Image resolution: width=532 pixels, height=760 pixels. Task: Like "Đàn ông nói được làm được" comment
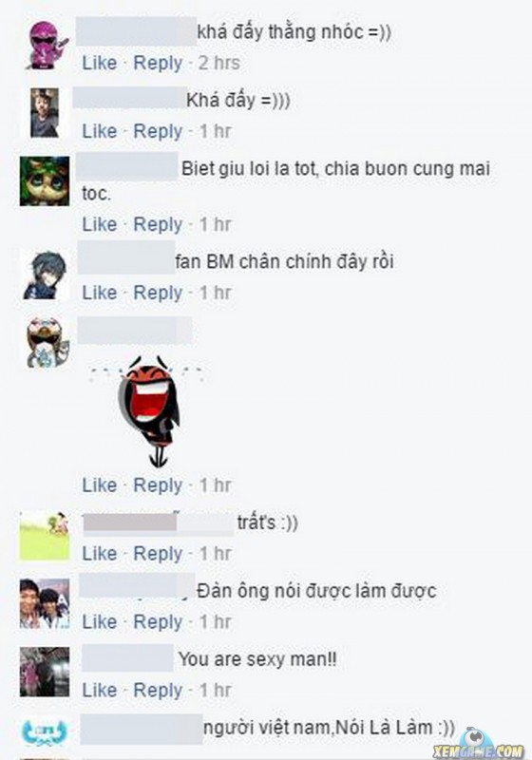tap(100, 622)
